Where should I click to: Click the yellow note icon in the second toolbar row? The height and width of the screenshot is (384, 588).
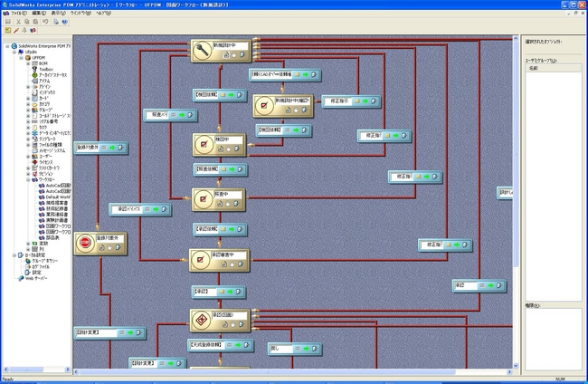click(x=8, y=31)
